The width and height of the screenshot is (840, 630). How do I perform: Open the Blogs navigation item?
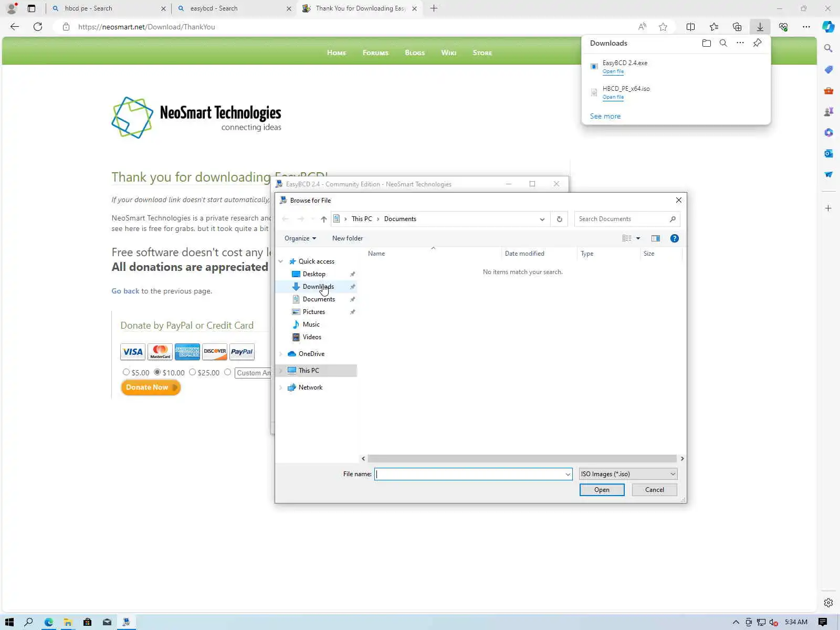pyautogui.click(x=415, y=52)
